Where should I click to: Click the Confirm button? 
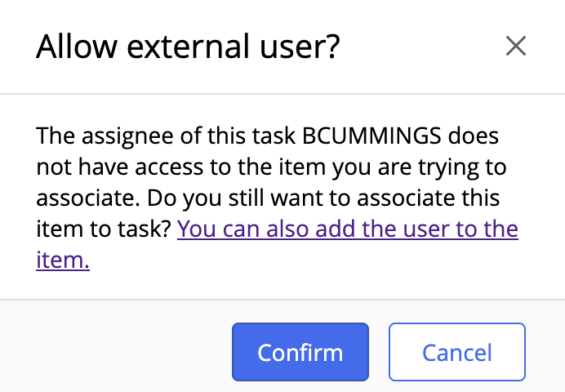pyautogui.click(x=300, y=352)
